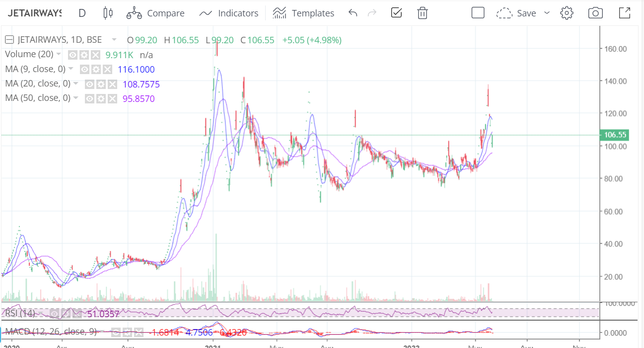Take a snapshot with camera icon
This screenshot has height=348, width=644.
tap(595, 13)
